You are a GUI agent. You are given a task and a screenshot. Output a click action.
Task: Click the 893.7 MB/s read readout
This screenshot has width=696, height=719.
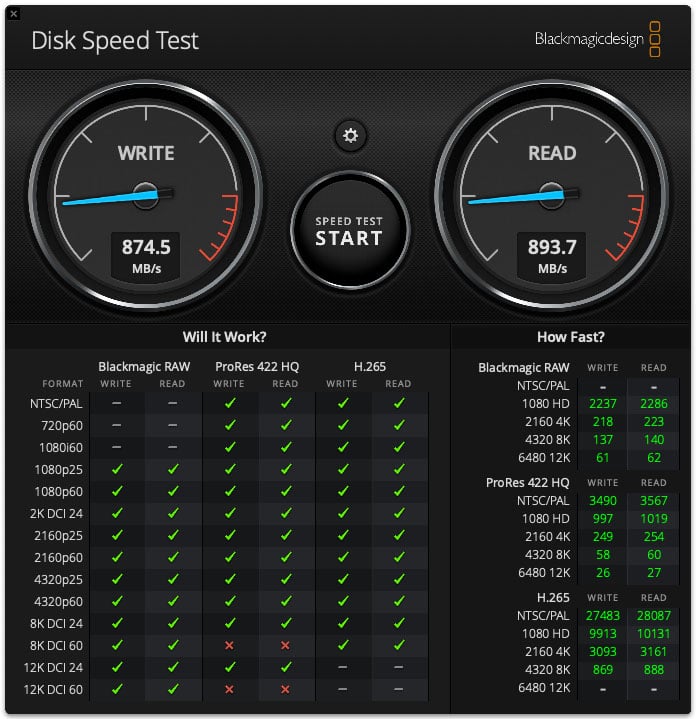click(552, 256)
